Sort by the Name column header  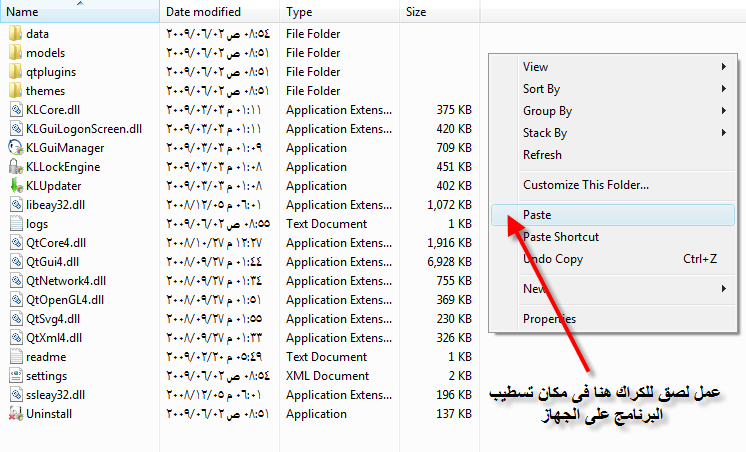tap(80, 11)
